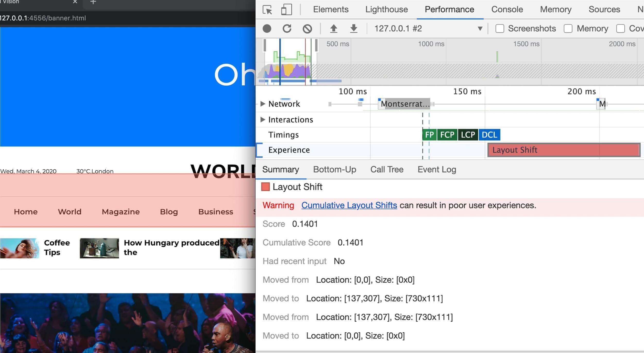Enable the Coverage checkbox
Screen dimensions: 644x353
[x=621, y=29]
